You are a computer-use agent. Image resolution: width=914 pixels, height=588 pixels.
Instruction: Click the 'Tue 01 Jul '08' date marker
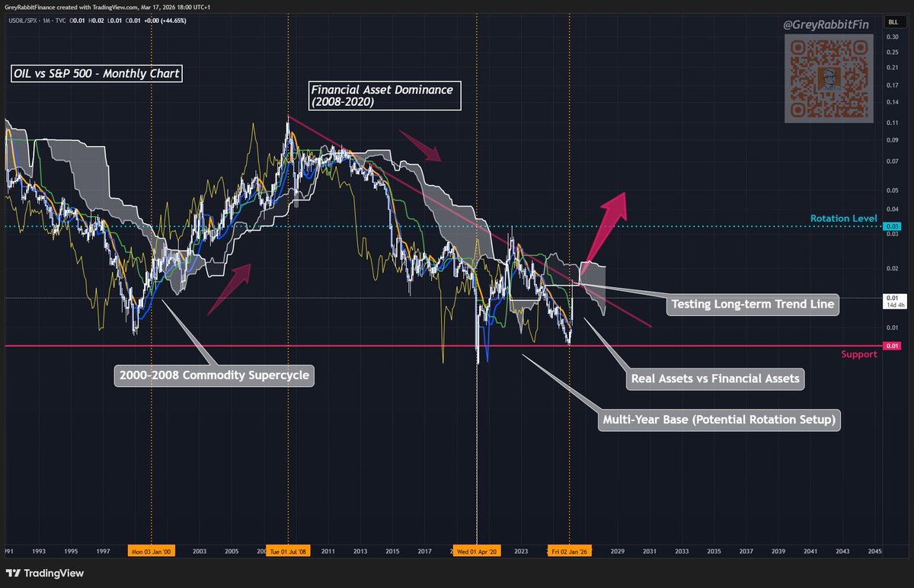click(288, 551)
